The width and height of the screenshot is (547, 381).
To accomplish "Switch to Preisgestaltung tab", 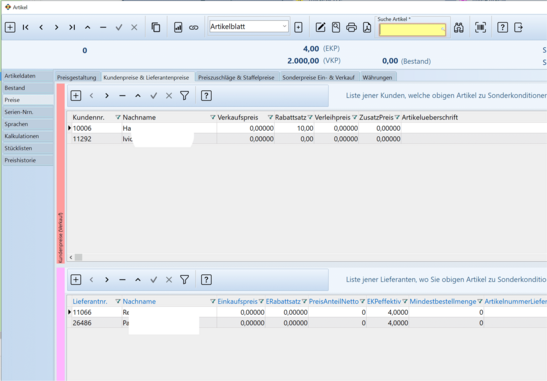I will point(77,77).
